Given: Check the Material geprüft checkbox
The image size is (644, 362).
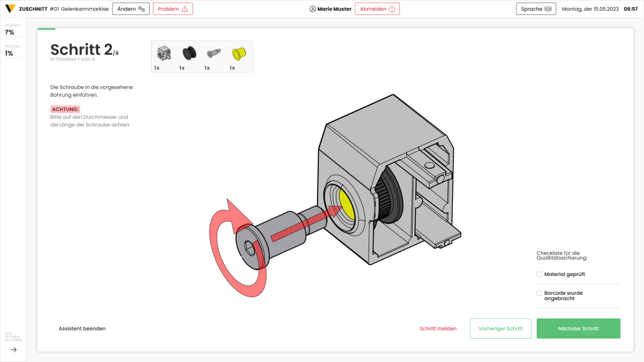Looking at the screenshot, I should tap(539, 274).
